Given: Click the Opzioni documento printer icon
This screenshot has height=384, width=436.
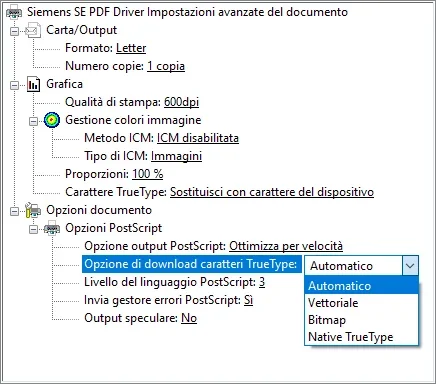Looking at the screenshot, I should point(33,210).
